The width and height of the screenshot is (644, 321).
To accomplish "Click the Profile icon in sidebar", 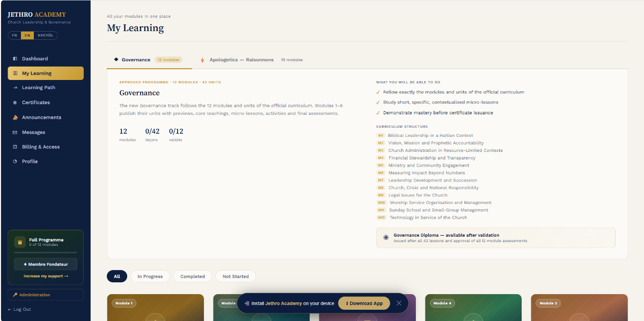I will (x=15, y=161).
